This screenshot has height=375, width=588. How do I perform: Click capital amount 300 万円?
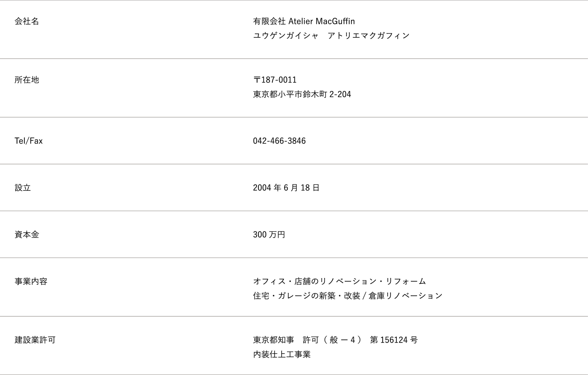(269, 235)
